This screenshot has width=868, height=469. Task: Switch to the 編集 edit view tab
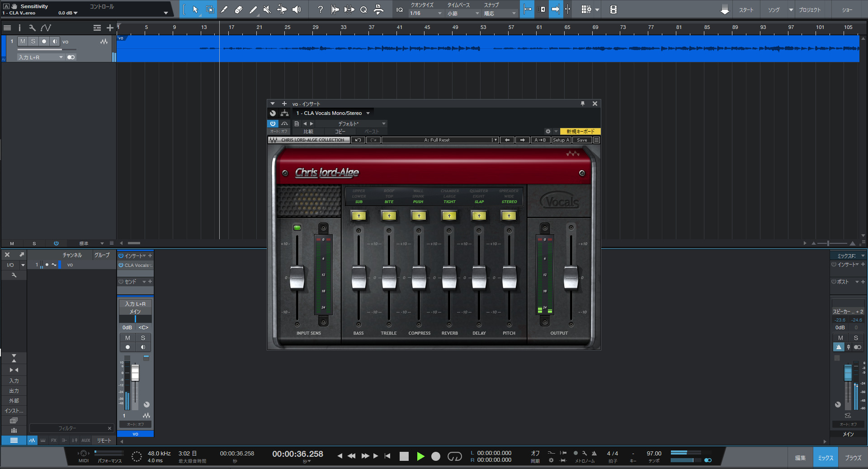tap(800, 458)
